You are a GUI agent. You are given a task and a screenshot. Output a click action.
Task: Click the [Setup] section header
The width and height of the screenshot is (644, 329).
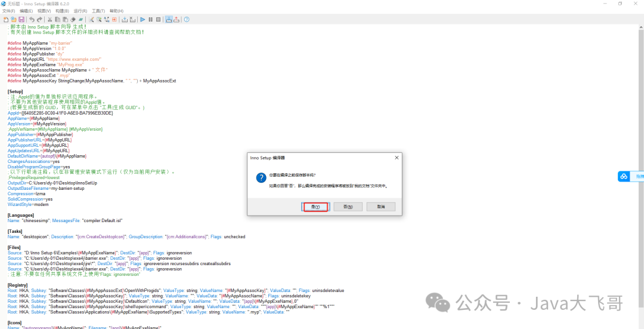point(15,91)
